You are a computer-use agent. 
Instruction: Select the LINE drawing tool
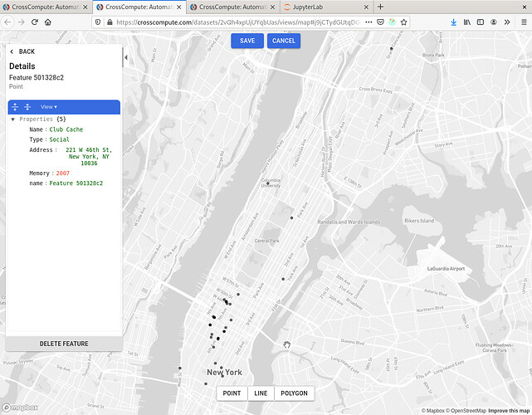[x=261, y=393]
